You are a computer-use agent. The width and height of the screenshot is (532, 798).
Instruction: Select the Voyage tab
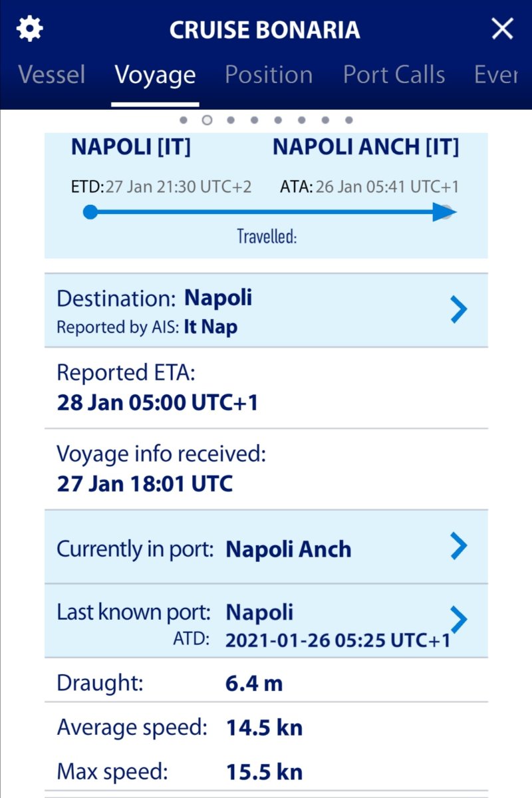click(155, 74)
